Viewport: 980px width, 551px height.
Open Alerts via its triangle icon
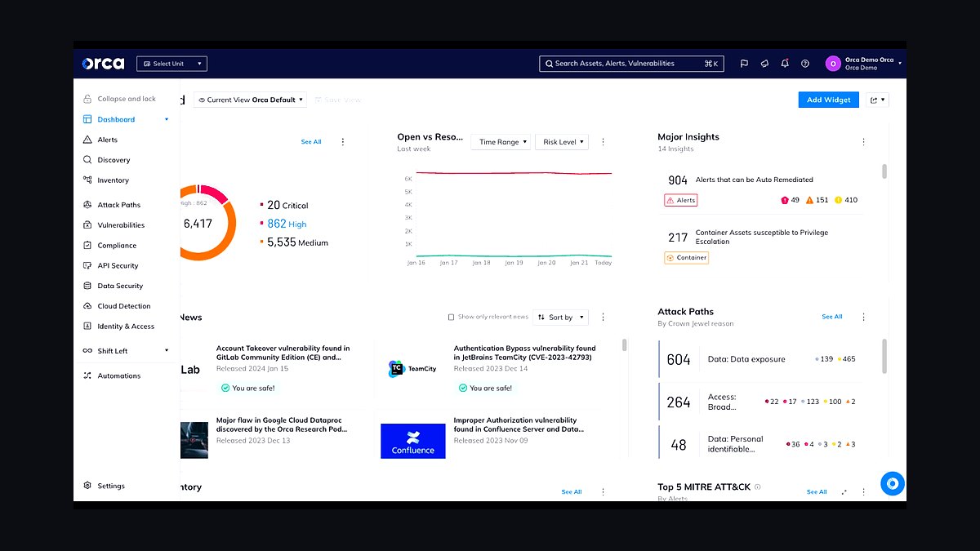[x=87, y=140]
